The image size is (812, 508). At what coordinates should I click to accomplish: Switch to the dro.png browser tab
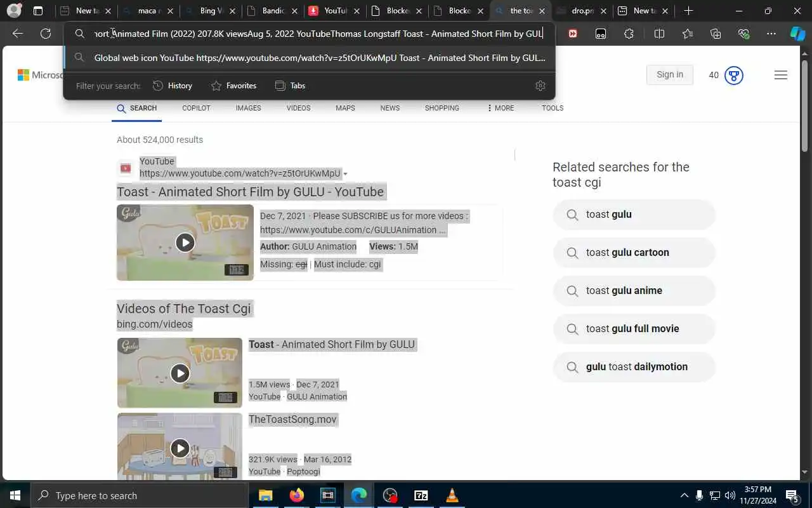pyautogui.click(x=582, y=11)
